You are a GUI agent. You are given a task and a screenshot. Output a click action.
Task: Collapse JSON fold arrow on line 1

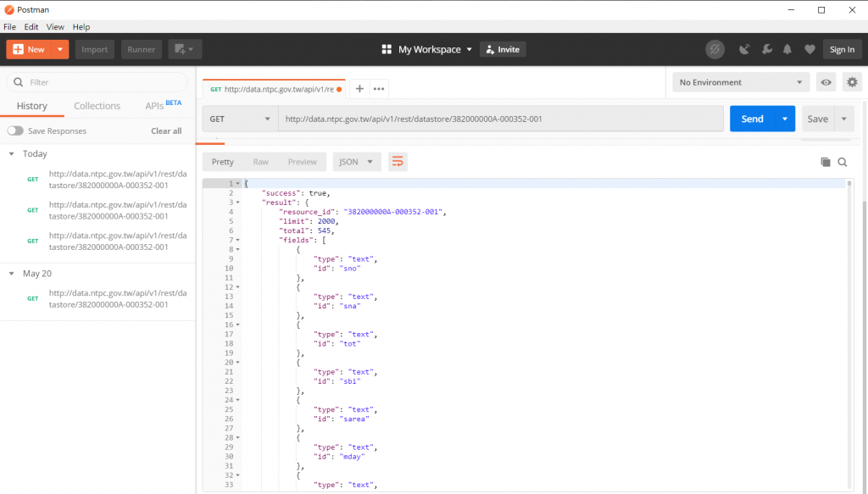[238, 184]
